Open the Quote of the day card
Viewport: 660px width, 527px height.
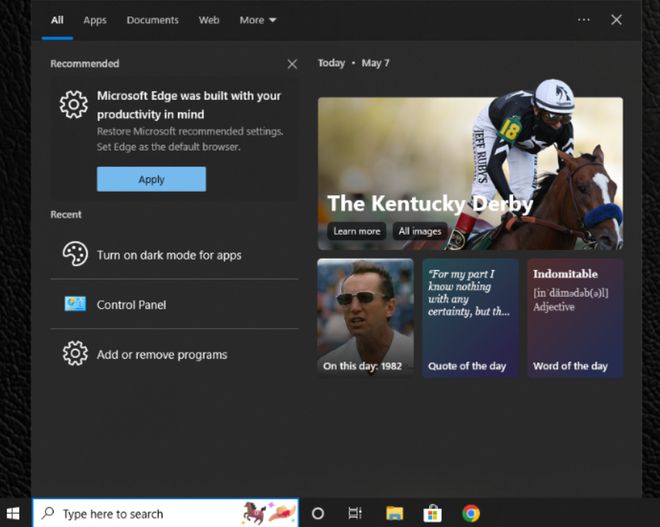click(x=470, y=318)
